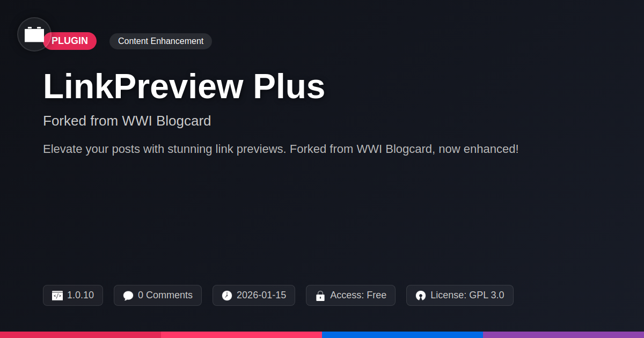Click the clock date icon

point(227,296)
